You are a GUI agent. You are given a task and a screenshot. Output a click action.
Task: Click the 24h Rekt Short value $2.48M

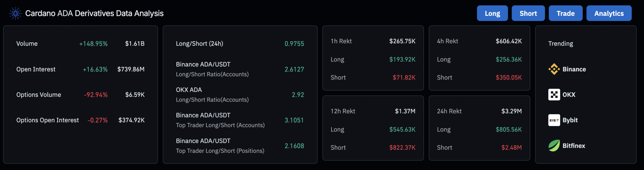click(x=511, y=148)
